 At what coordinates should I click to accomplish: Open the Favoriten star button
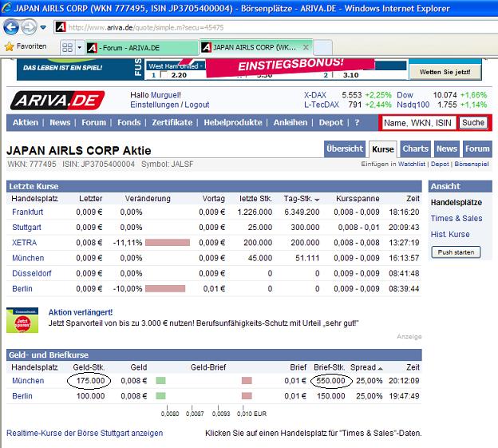[26, 47]
